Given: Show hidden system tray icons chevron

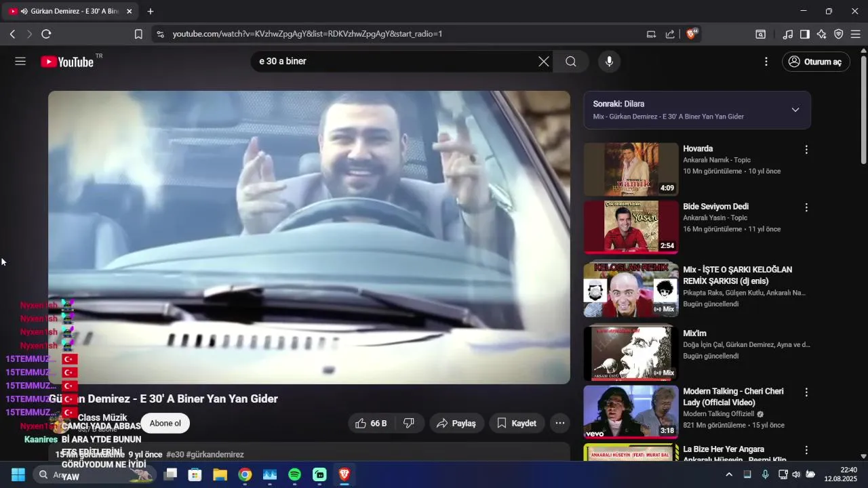Looking at the screenshot, I should (729, 474).
